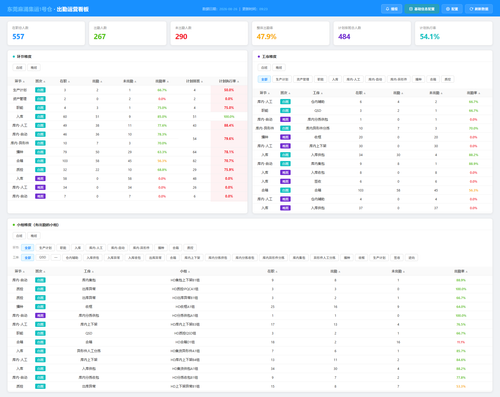Click 资产管理 row in 部门维度 table
The width and height of the screenshot is (500, 397).
click(127, 99)
